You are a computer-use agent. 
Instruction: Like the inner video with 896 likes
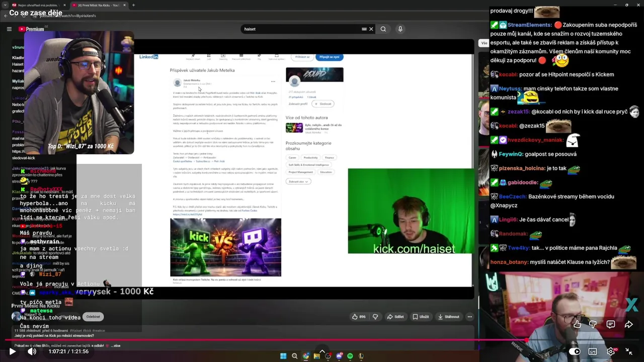359,317
